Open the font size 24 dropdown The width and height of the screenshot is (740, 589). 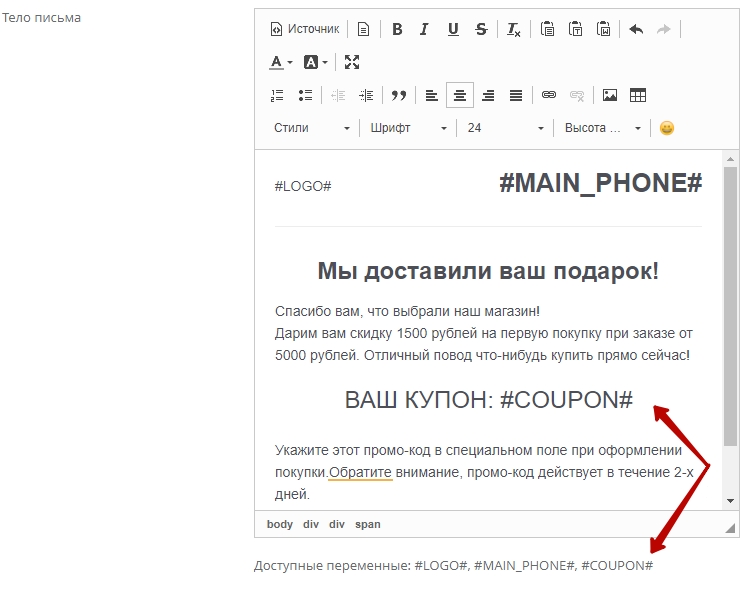pos(505,128)
